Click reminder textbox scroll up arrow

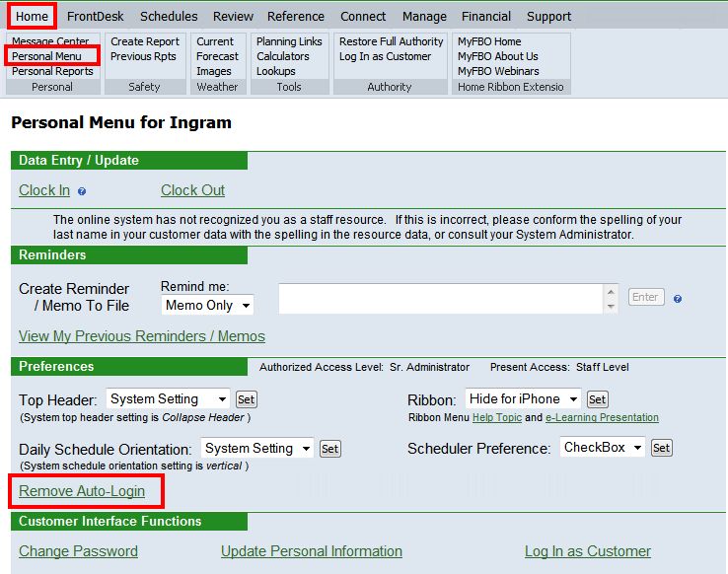[x=612, y=292]
